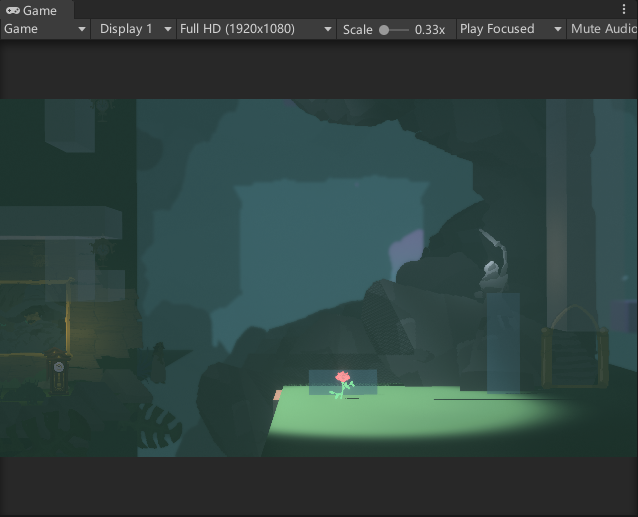Click the Scale slider handle
The height and width of the screenshot is (517, 638).
tap(384, 30)
